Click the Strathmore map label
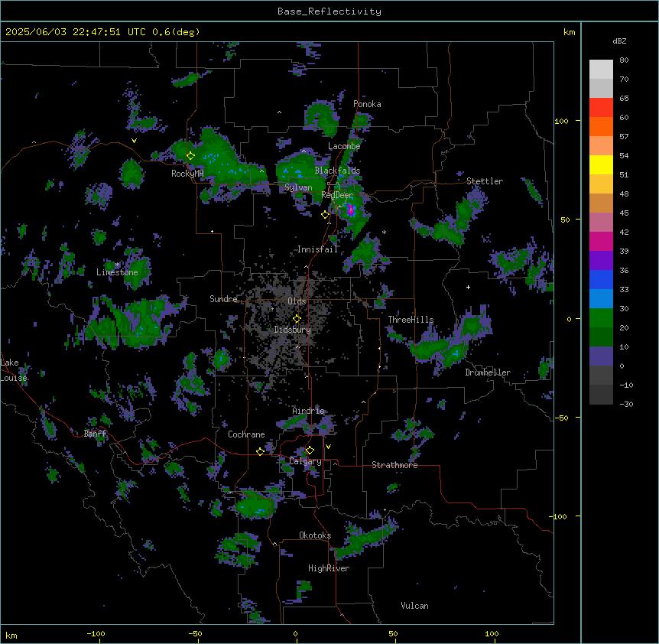 pyautogui.click(x=394, y=465)
